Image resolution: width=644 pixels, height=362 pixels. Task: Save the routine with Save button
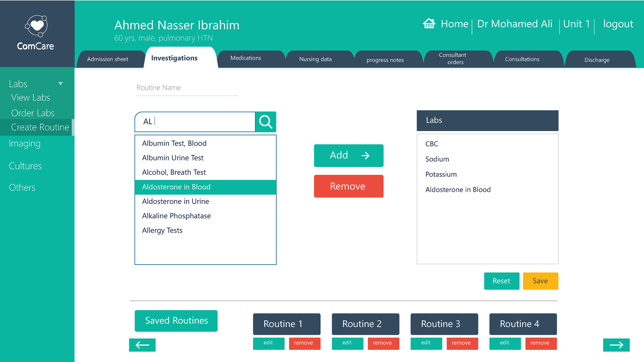pos(540,281)
